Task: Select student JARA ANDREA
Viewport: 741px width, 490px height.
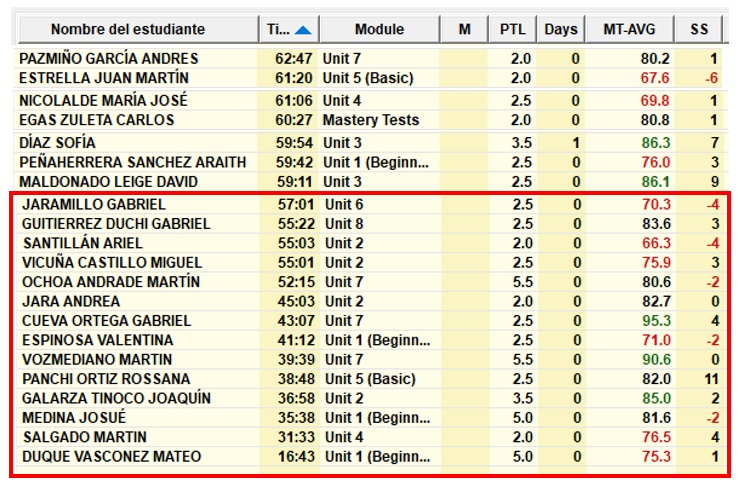Action: pos(71,301)
